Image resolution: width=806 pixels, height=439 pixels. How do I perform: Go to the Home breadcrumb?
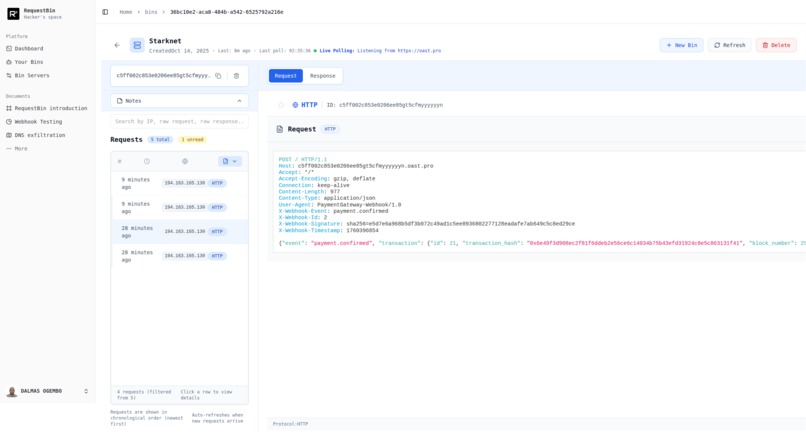point(126,12)
